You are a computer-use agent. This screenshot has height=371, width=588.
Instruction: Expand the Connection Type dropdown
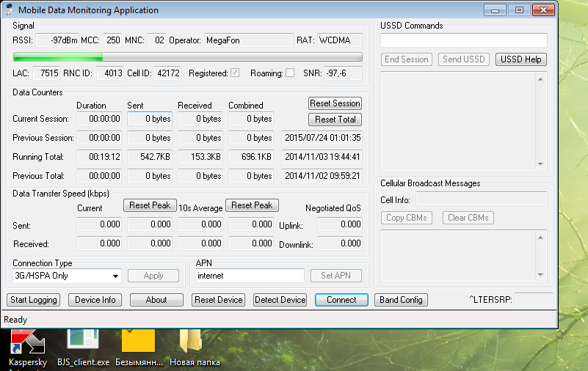coord(116,276)
